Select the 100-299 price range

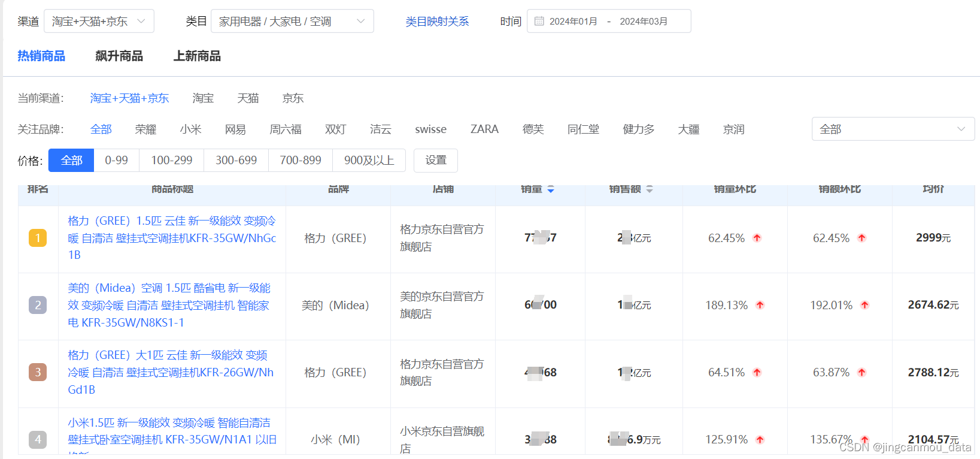[171, 160]
